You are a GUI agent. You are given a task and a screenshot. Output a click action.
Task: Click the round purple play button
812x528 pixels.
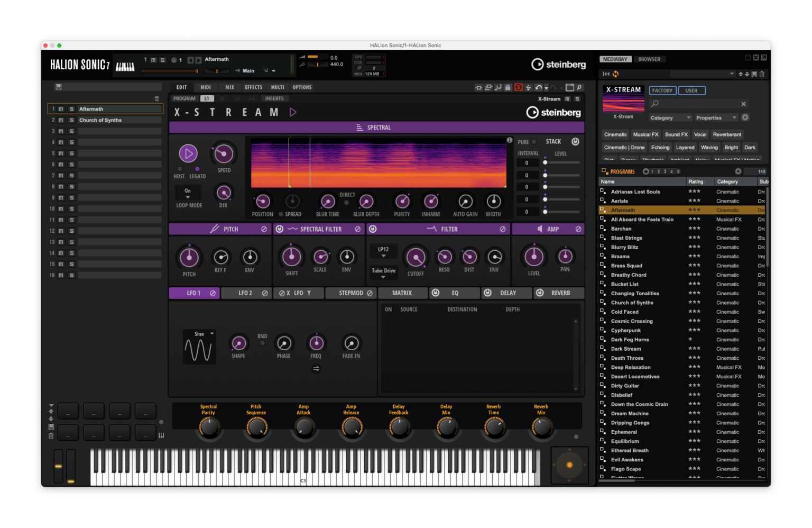click(x=188, y=153)
